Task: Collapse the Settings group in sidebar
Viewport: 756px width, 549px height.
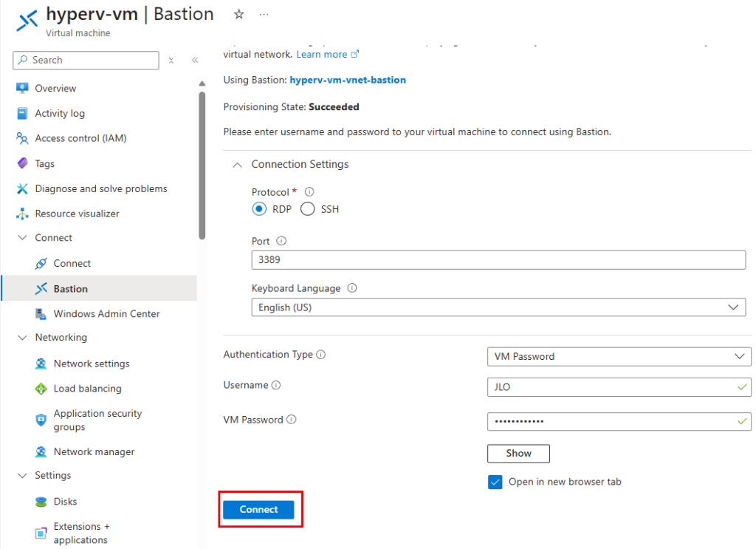Action: 22,476
